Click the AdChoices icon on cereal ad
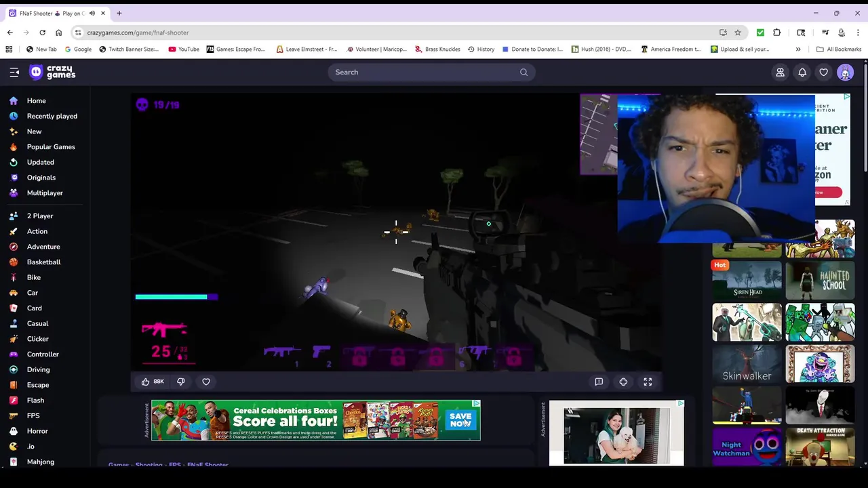 click(x=476, y=403)
